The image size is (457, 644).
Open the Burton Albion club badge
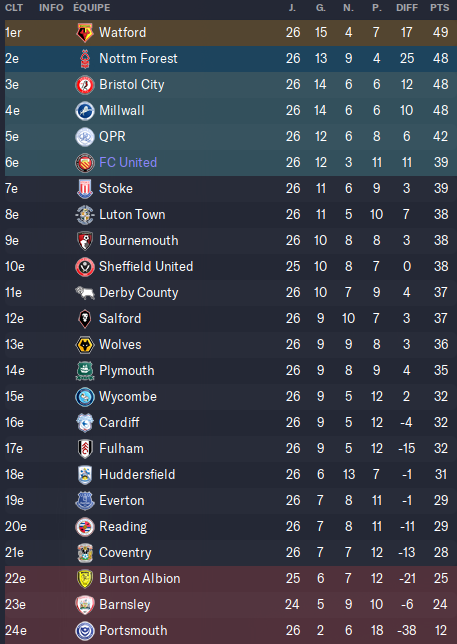click(85, 579)
